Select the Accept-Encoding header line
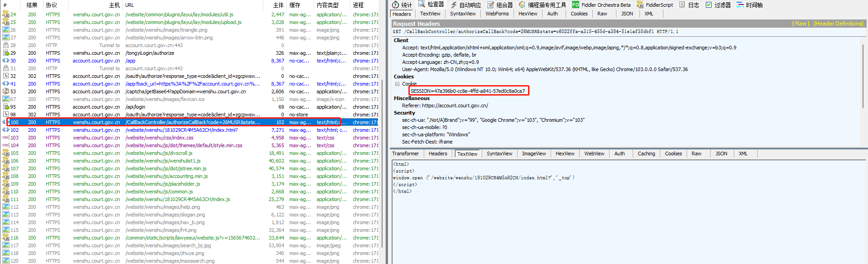Viewport: 868px width, 264px height. pyautogui.click(x=439, y=55)
